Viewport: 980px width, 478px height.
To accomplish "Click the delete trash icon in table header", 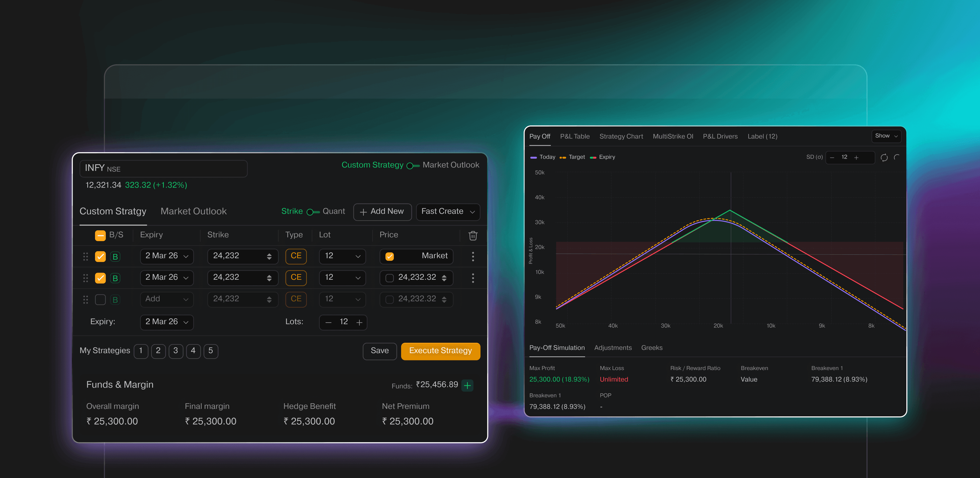I will (473, 236).
